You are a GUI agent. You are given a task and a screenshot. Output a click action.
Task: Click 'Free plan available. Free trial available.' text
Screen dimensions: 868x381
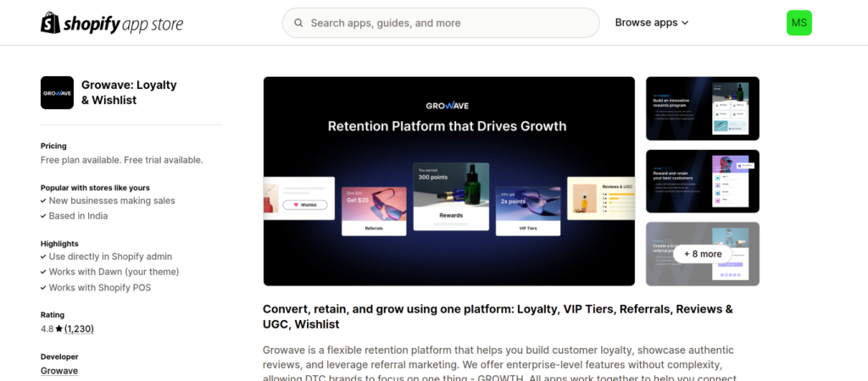click(x=122, y=160)
